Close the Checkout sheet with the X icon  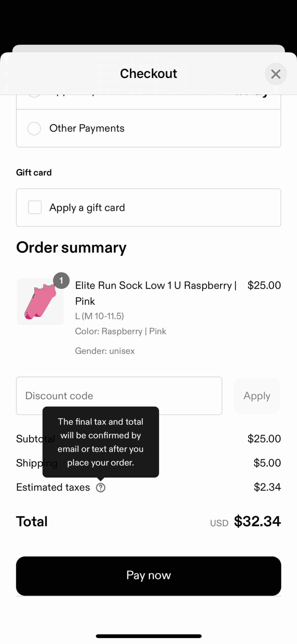(276, 74)
